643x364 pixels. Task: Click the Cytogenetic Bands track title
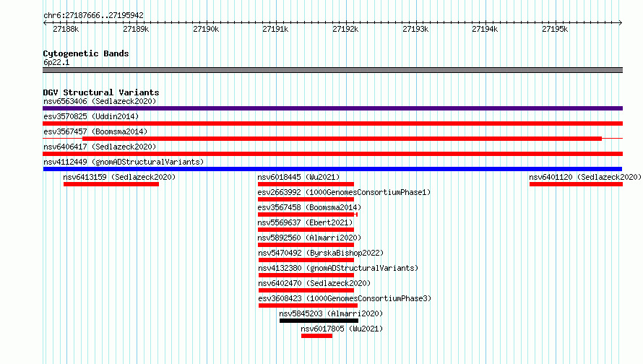pyautogui.click(x=86, y=53)
